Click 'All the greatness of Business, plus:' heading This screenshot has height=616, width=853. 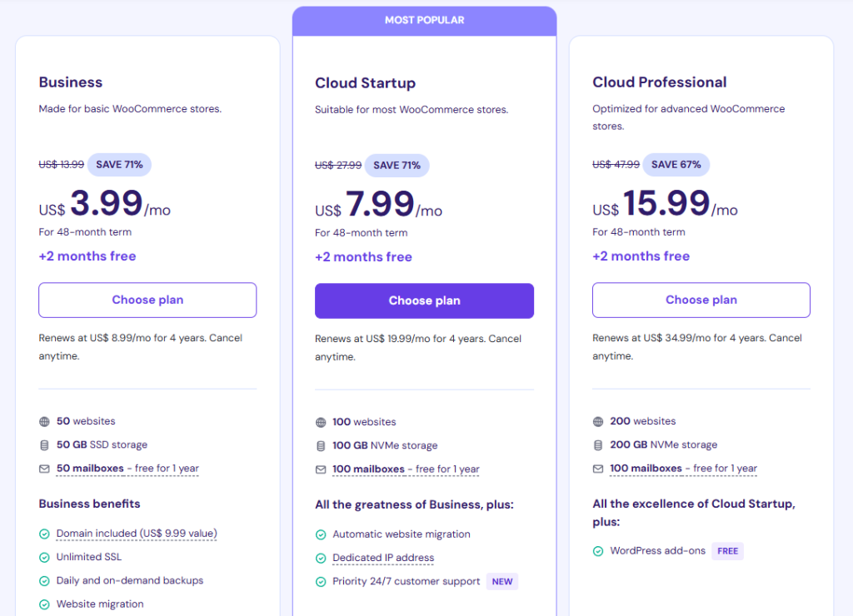pos(415,505)
